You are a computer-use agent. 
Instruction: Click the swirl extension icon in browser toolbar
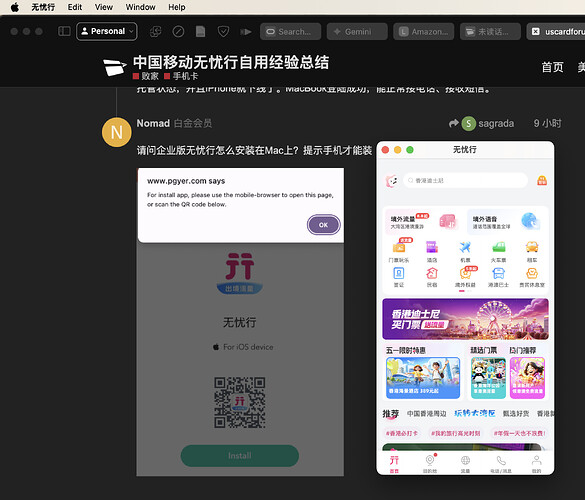point(155,32)
